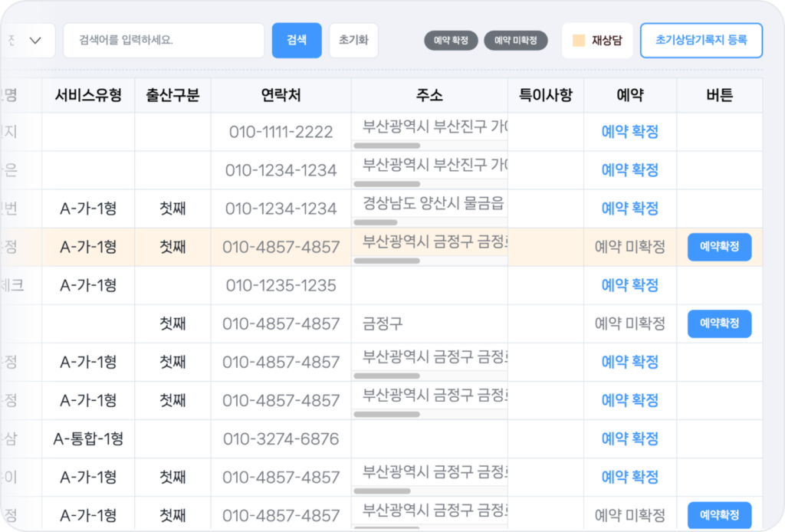Click the 연락처 column header
The image size is (785, 532).
click(x=281, y=96)
